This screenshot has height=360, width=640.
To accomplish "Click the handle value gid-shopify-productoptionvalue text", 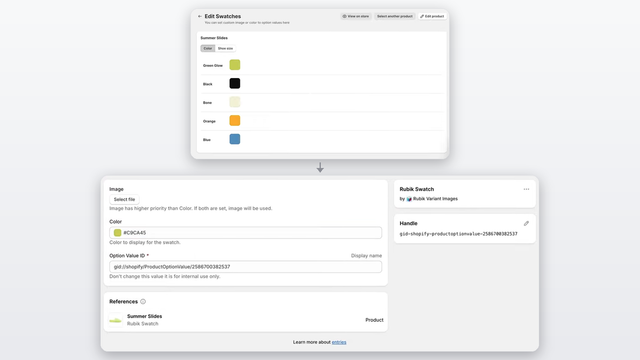I will (x=458, y=234).
